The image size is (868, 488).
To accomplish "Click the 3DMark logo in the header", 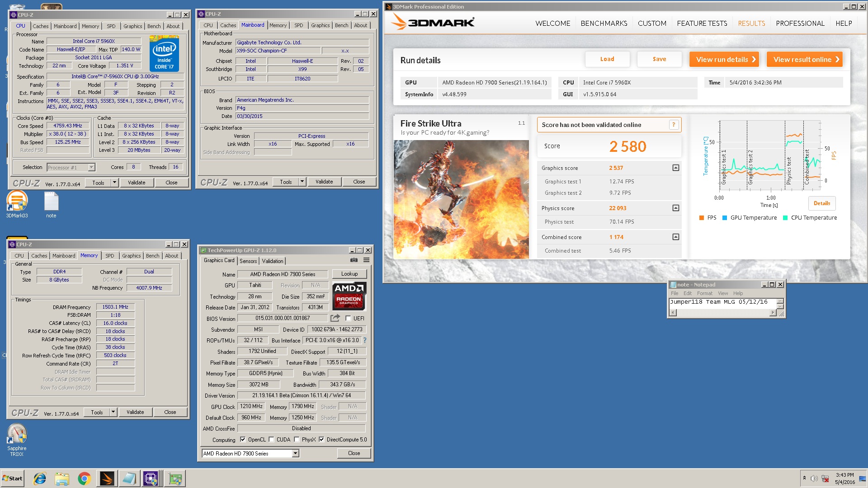I will (x=433, y=22).
